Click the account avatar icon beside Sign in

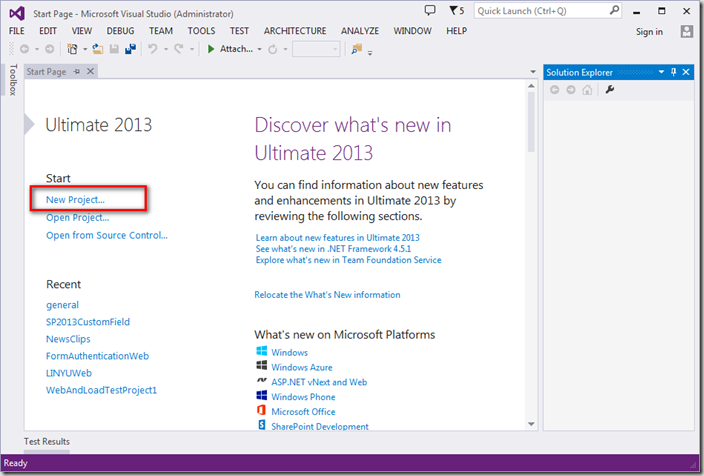[686, 31]
